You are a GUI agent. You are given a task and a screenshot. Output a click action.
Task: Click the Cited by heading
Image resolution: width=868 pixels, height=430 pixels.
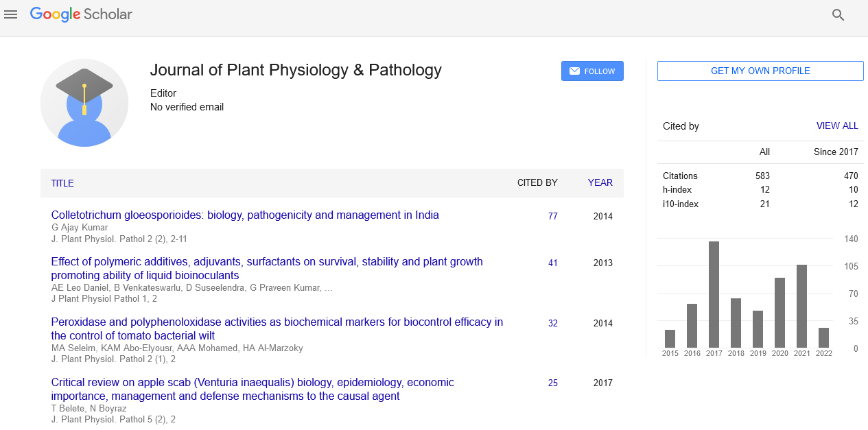(681, 126)
